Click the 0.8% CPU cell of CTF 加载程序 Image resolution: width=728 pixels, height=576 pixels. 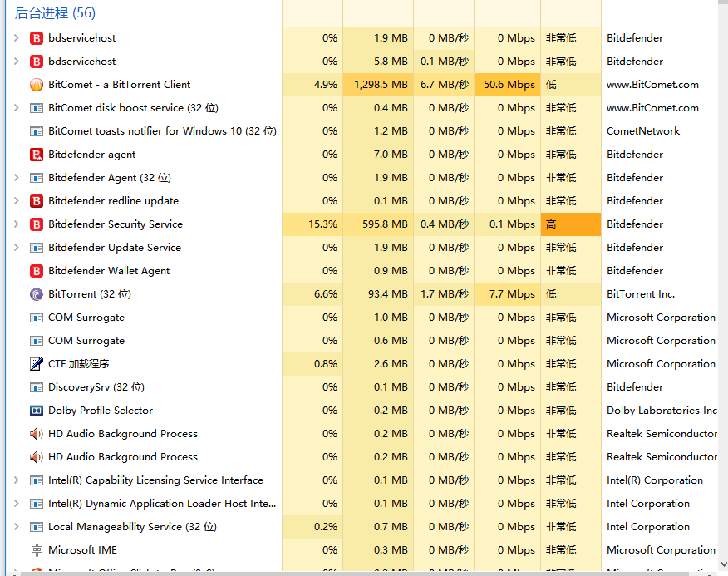(312, 364)
